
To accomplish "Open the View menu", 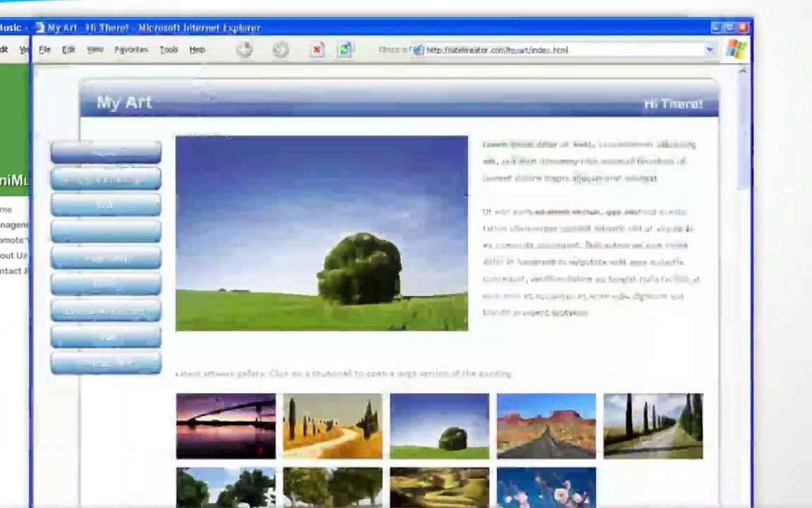I will (94, 50).
